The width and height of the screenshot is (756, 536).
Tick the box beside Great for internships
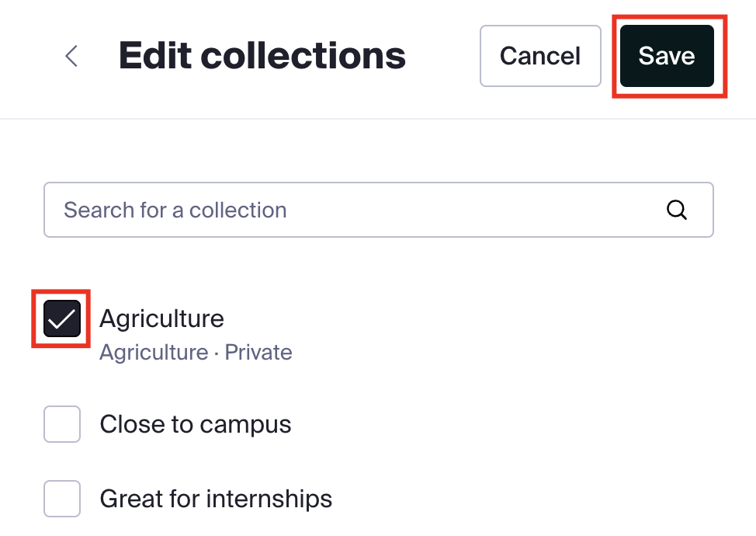pyautogui.click(x=62, y=499)
